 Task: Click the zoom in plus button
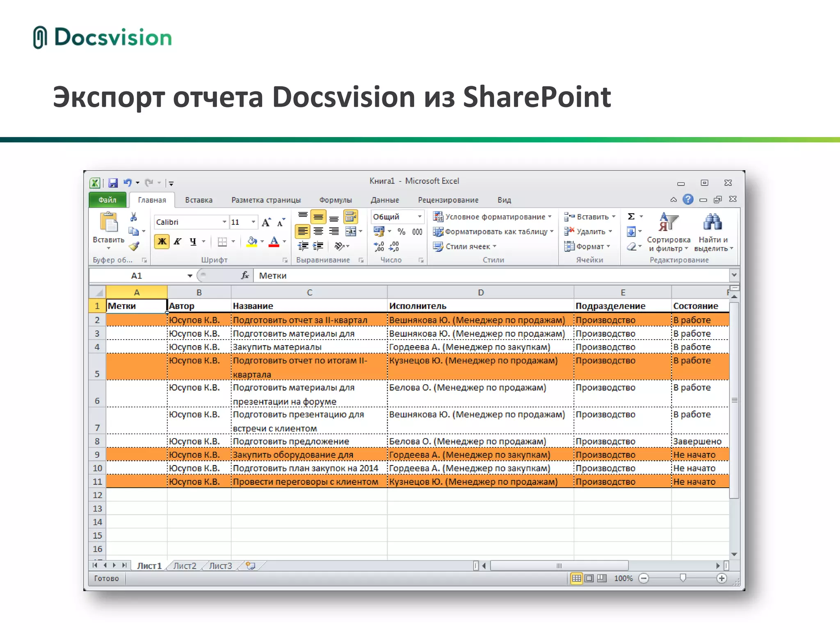[722, 578]
